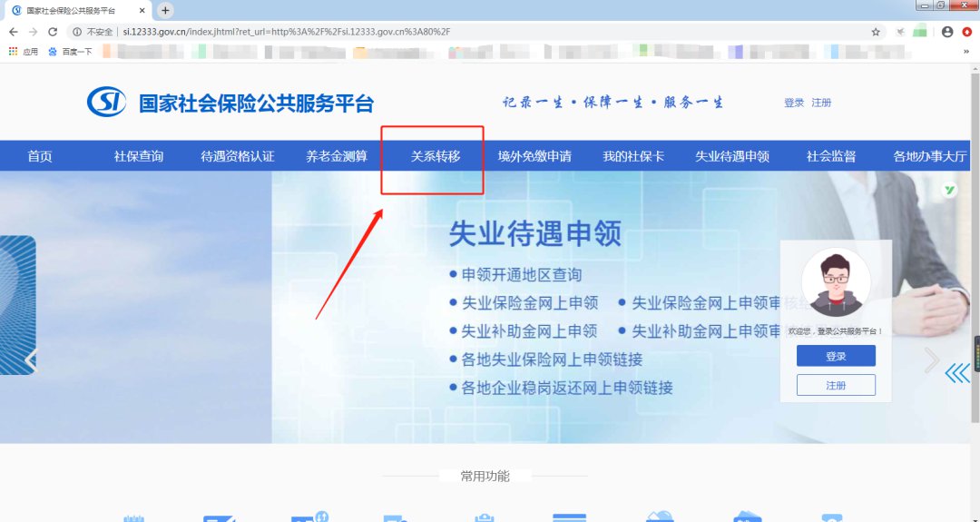980x522 pixels.
Task: Open the 百度一下 bookmark
Action: [x=71, y=52]
